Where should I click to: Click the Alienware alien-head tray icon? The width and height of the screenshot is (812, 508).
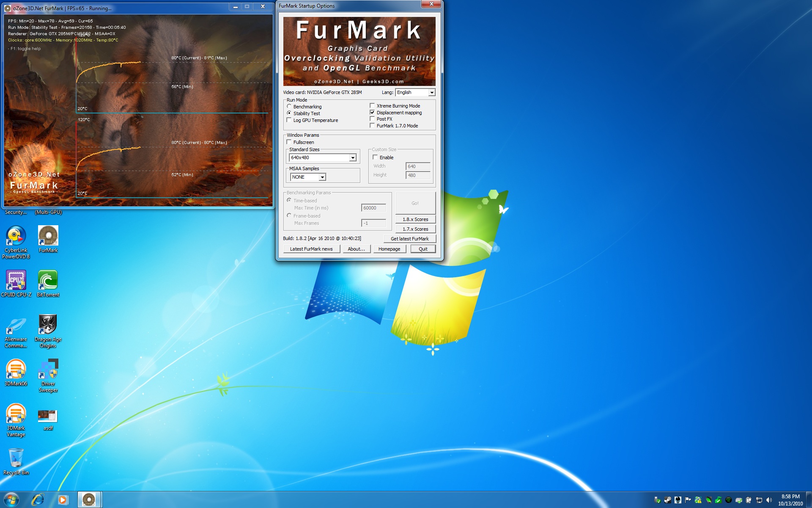coord(678,500)
